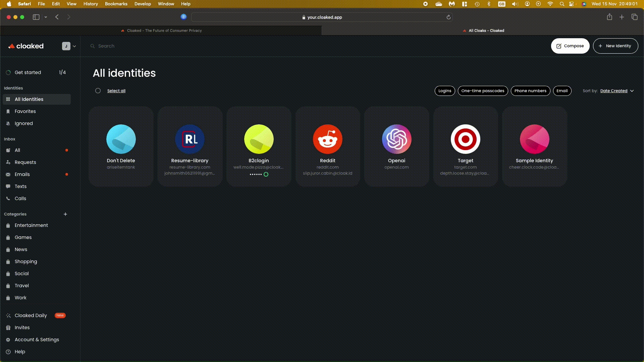644x362 pixels.
Task: Click the Wi-Fi menu bar icon
Action: pos(550,4)
